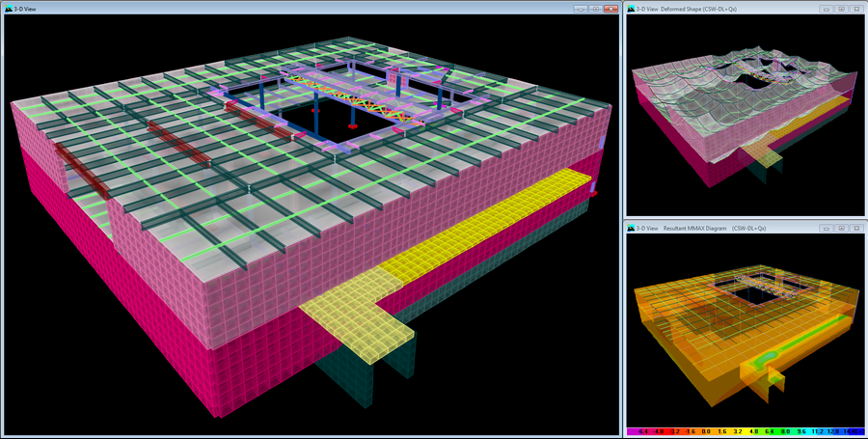Click the Resultant MMAX Diagram window icon

point(633,229)
